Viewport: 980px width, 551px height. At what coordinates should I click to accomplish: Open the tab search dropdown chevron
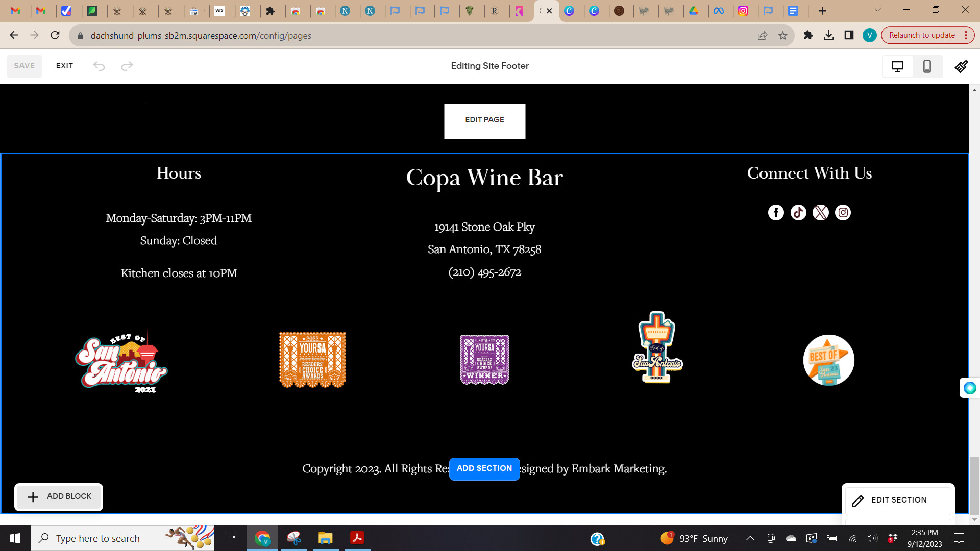tap(877, 10)
